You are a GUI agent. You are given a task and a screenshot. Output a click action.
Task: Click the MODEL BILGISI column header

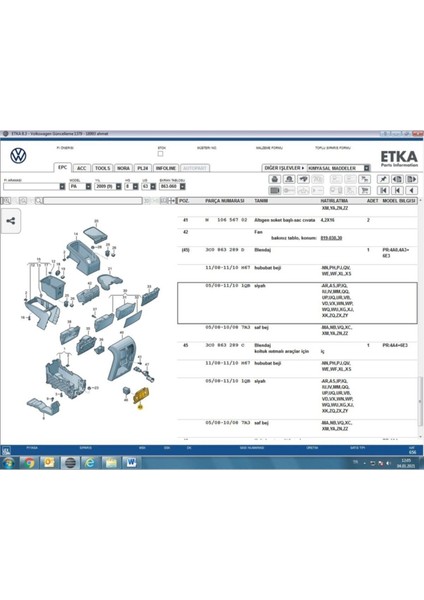point(399,201)
